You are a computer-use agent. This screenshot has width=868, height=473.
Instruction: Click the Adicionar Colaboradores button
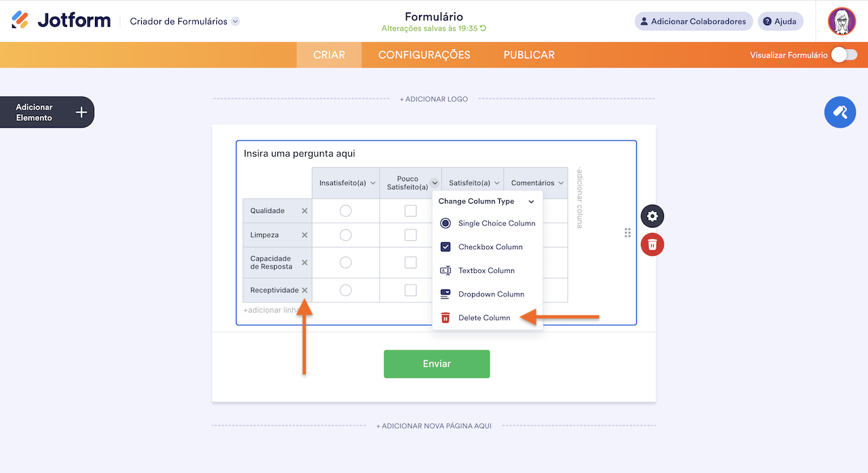[x=694, y=21]
